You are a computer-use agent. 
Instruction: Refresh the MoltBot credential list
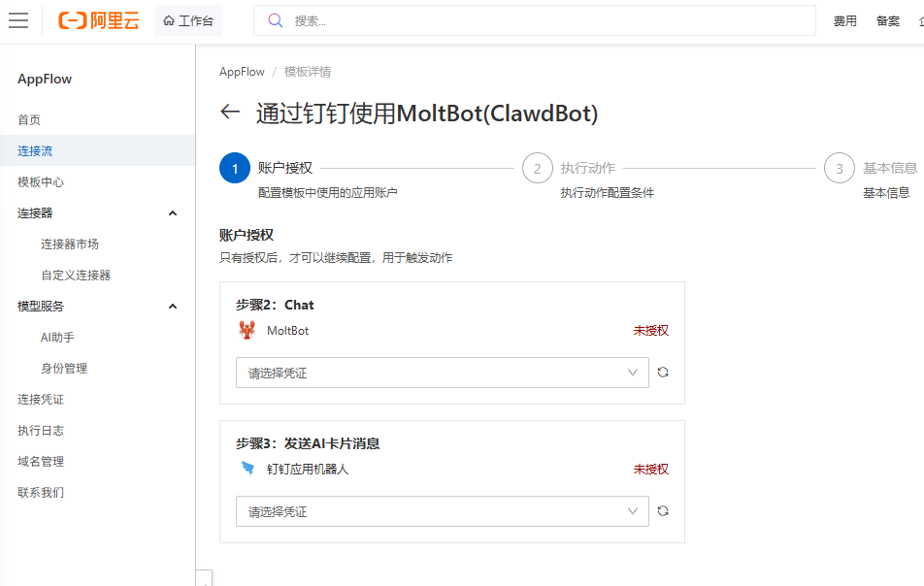(x=663, y=373)
